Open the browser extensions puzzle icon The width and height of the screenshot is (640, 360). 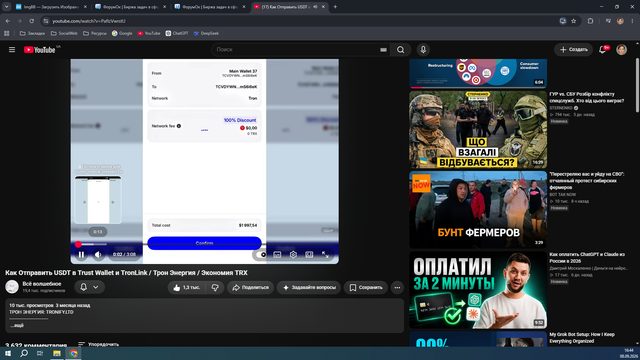click(x=590, y=21)
